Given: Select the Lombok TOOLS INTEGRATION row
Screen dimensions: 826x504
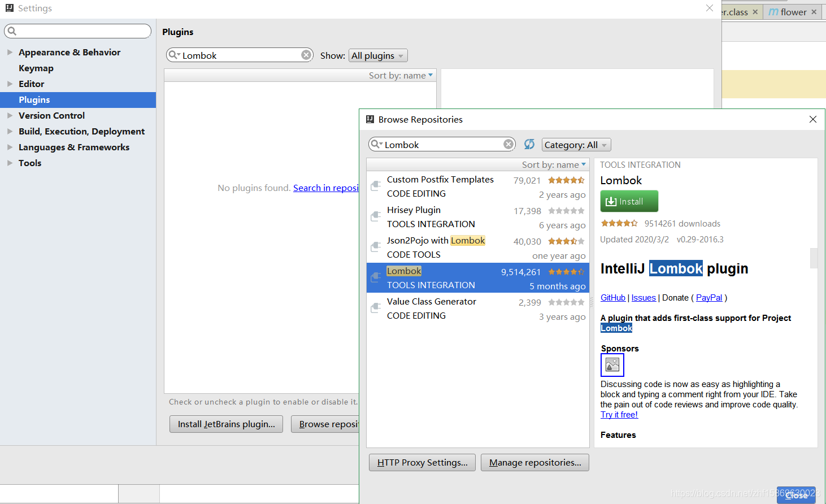Looking at the screenshot, I should coord(478,278).
